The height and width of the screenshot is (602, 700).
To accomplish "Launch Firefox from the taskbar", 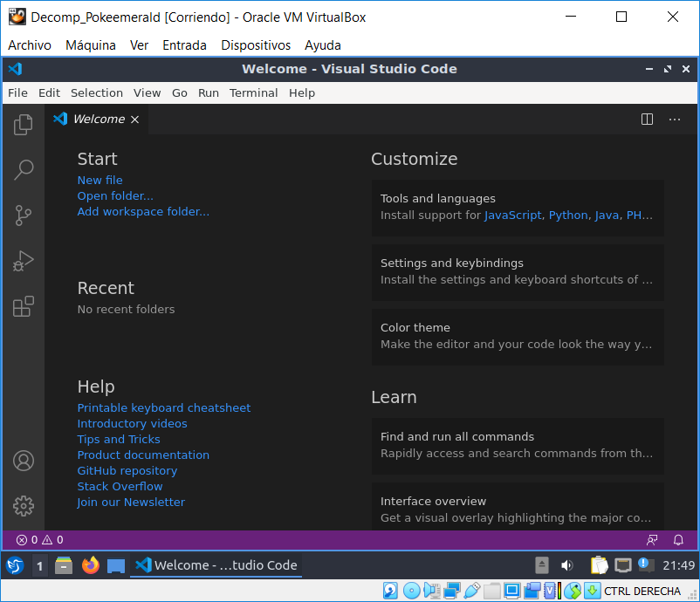I will click(90, 565).
